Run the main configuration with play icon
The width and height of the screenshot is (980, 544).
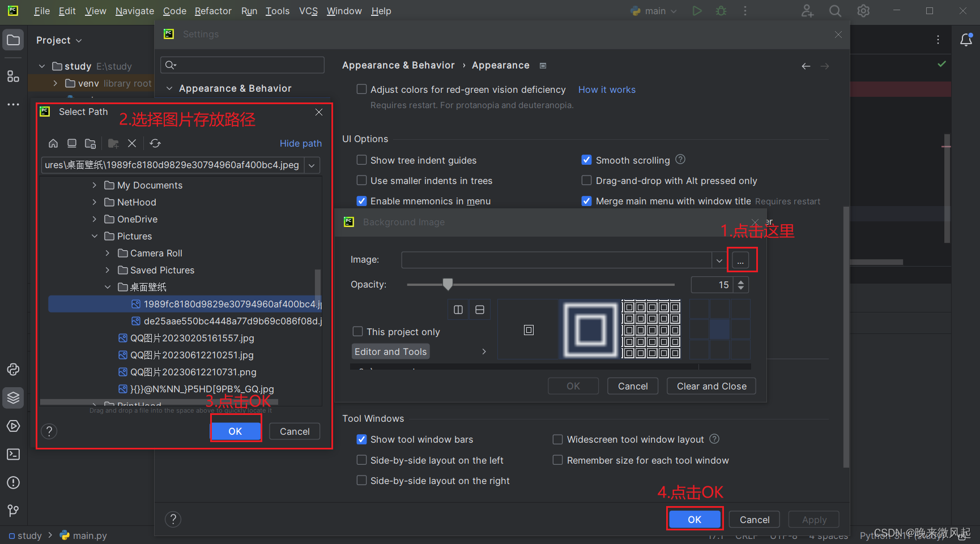[697, 11]
